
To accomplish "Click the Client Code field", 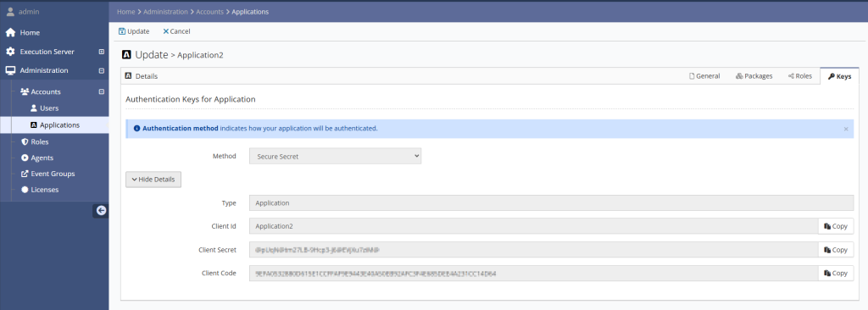I will 534,273.
